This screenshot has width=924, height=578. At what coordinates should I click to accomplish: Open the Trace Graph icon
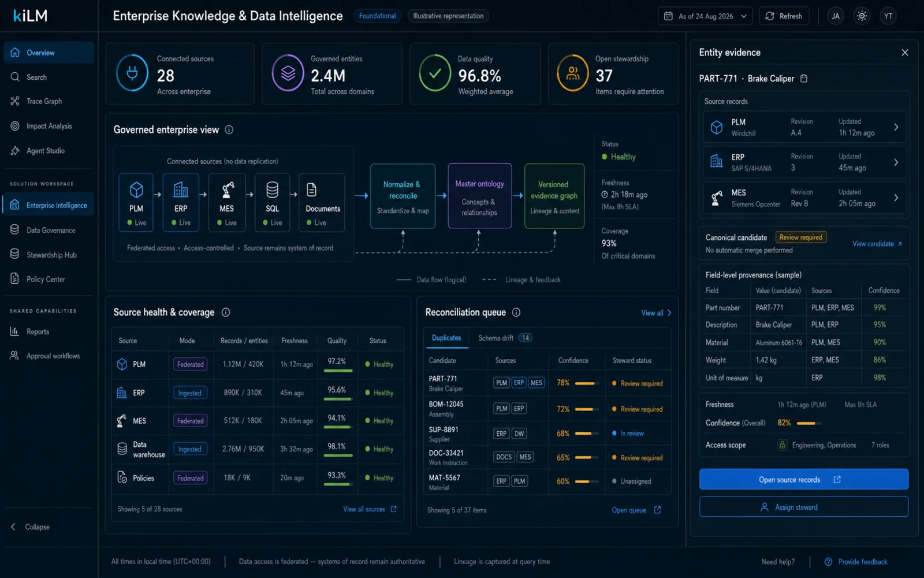point(15,101)
